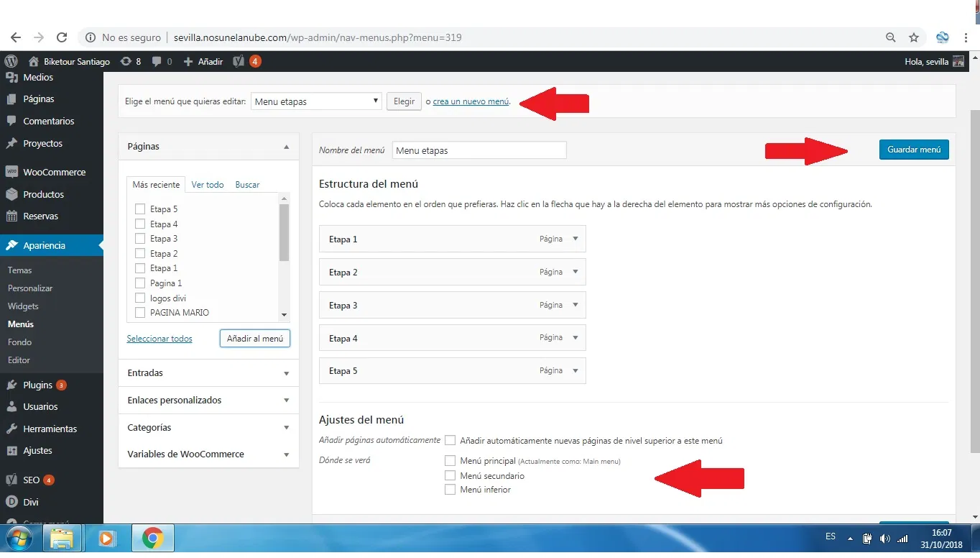Go to Widgets in Apariencia submenu

tap(23, 306)
